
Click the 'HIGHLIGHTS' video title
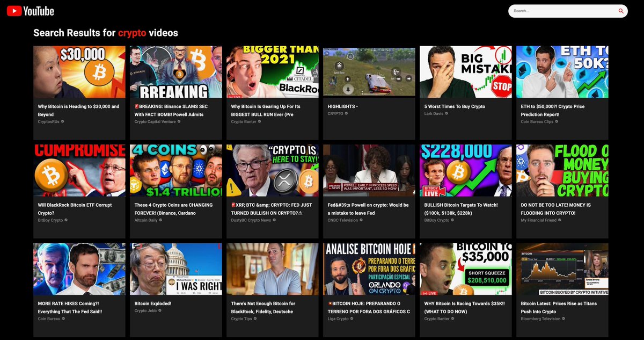click(x=342, y=106)
